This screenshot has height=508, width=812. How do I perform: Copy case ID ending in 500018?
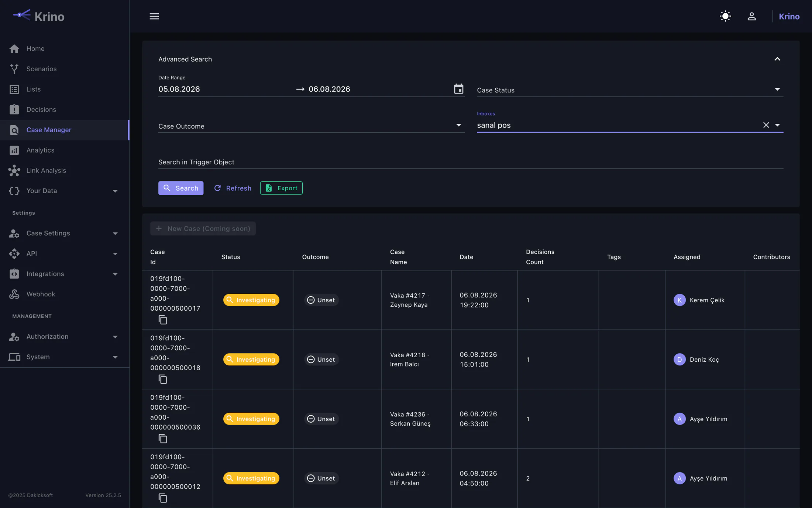tap(163, 379)
